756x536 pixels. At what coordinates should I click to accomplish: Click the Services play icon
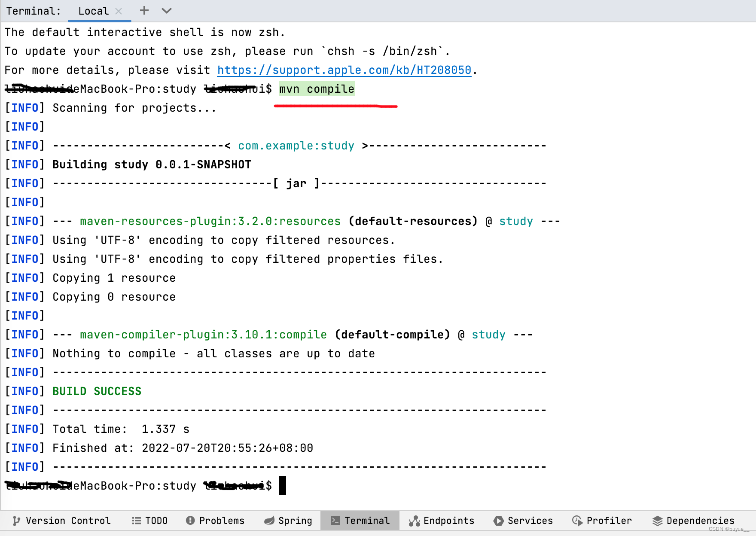[498, 521]
